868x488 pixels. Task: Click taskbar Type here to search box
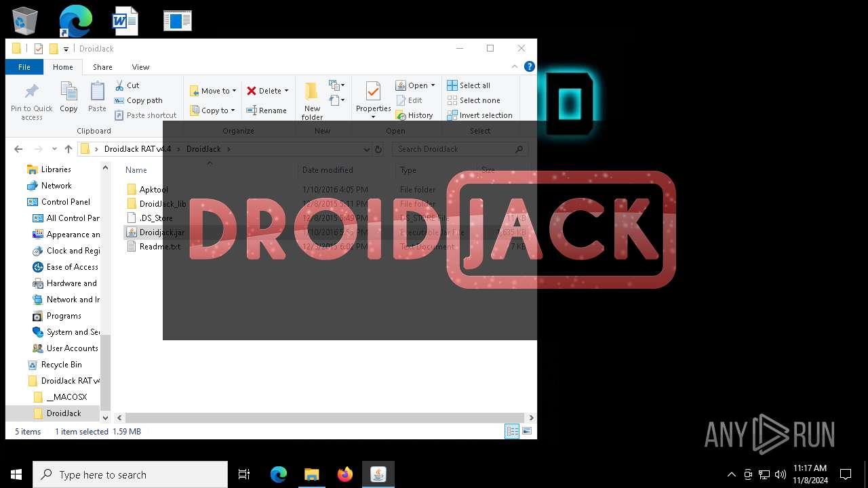point(130,474)
